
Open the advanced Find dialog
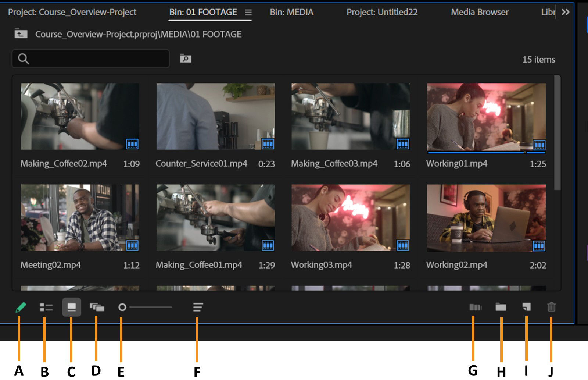[185, 58]
